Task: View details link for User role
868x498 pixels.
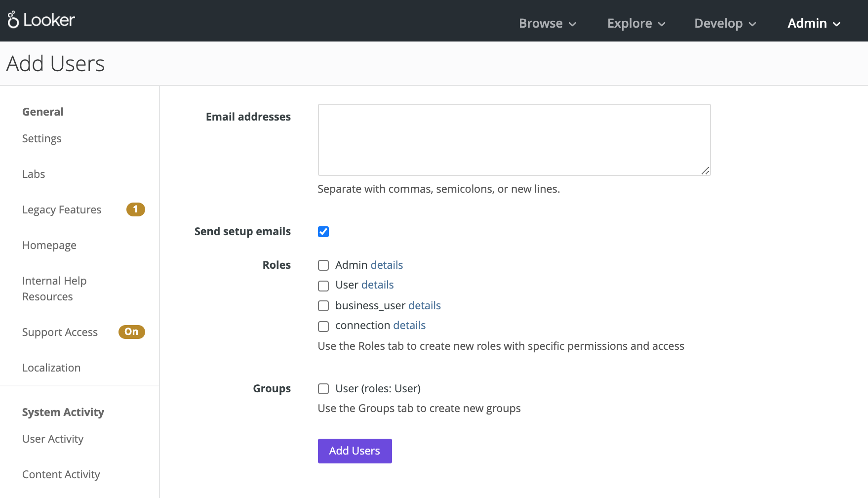Action: (x=378, y=285)
